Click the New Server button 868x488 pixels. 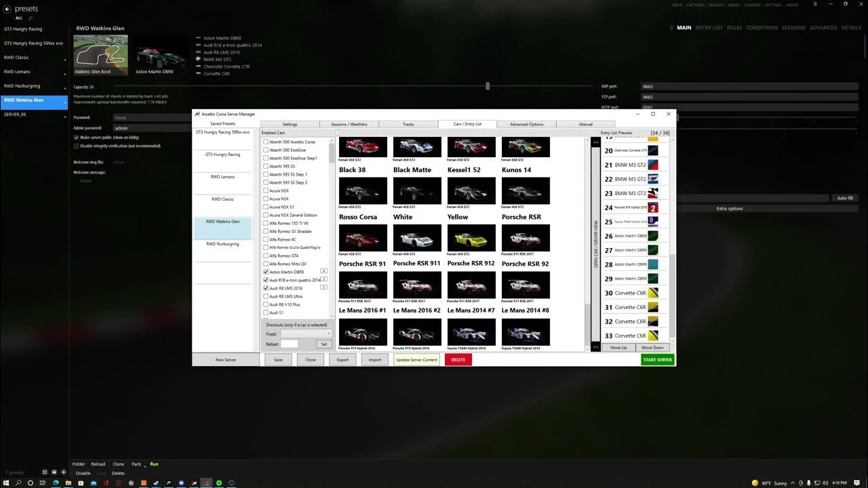226,360
